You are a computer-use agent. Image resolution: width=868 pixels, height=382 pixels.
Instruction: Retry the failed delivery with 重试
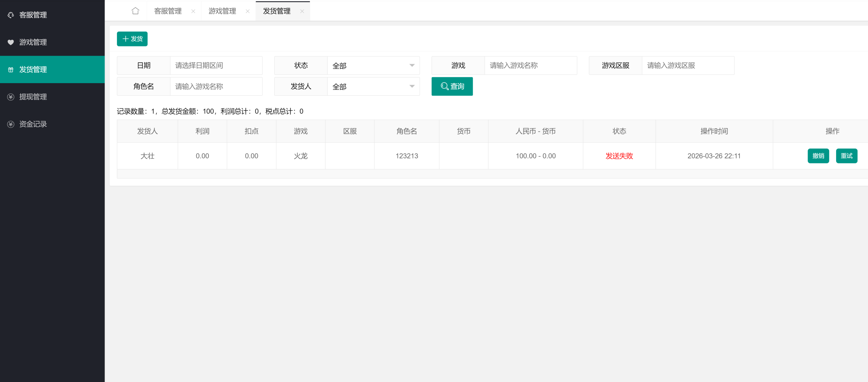tap(846, 156)
